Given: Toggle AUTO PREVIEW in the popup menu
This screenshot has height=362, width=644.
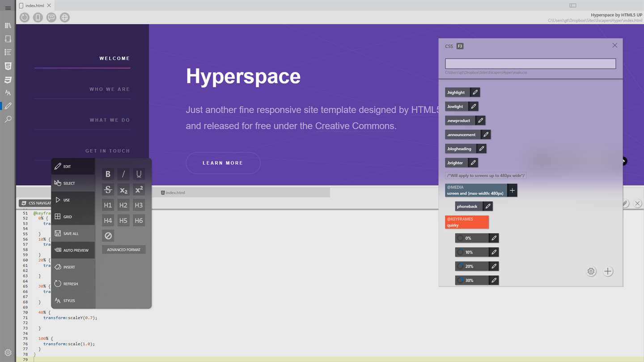Looking at the screenshot, I should point(73,250).
